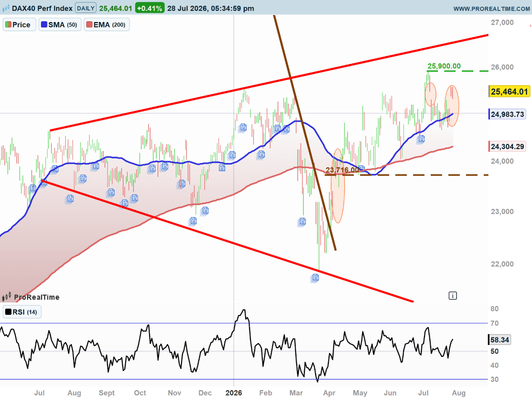The width and height of the screenshot is (532, 399).
Task: Select the 24,304.29 EMA value tag
Action: (507, 146)
